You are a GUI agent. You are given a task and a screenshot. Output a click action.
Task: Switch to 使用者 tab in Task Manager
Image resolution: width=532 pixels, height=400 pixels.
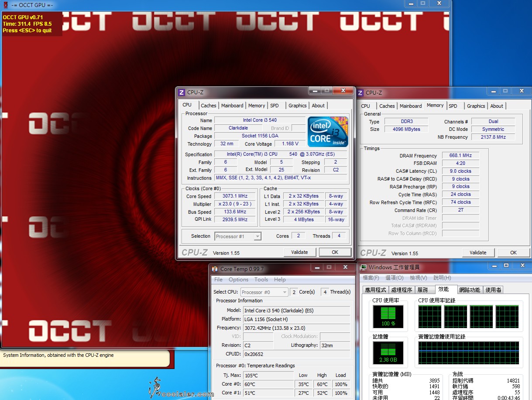[x=493, y=290]
